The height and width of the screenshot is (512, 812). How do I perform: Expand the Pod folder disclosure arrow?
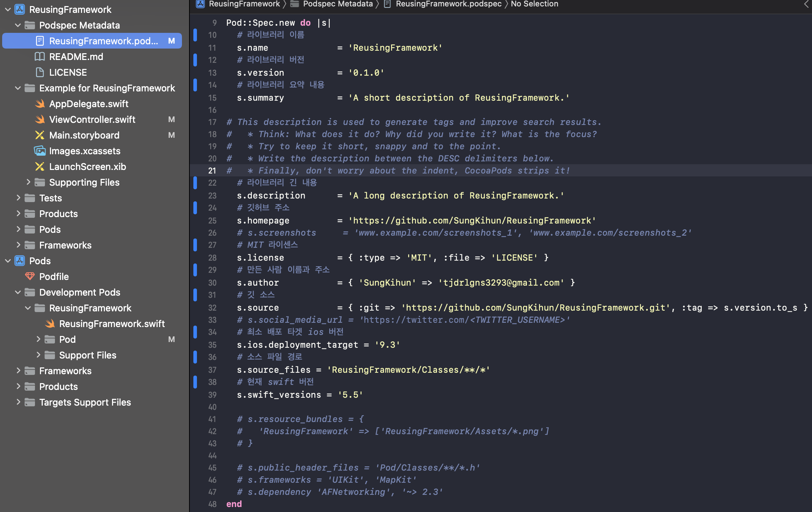point(38,339)
